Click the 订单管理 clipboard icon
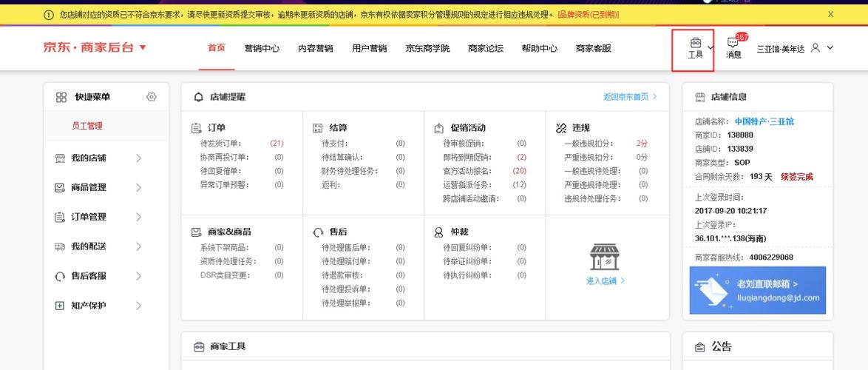 click(60, 217)
